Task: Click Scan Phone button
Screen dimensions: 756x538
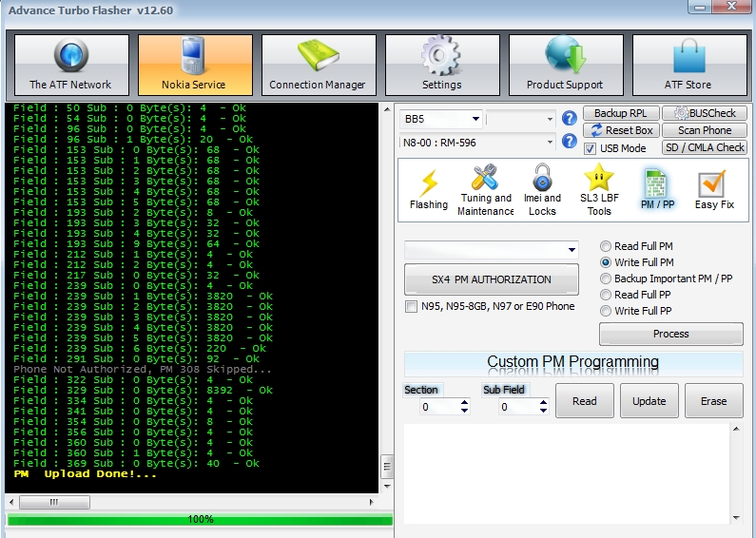Action: 705,130
